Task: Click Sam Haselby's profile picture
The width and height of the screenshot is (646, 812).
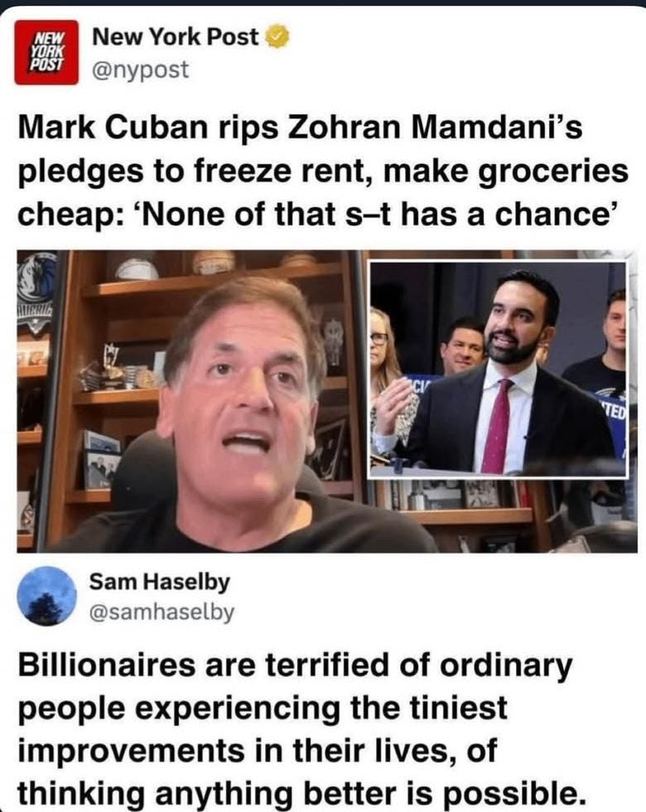Action: [46, 596]
